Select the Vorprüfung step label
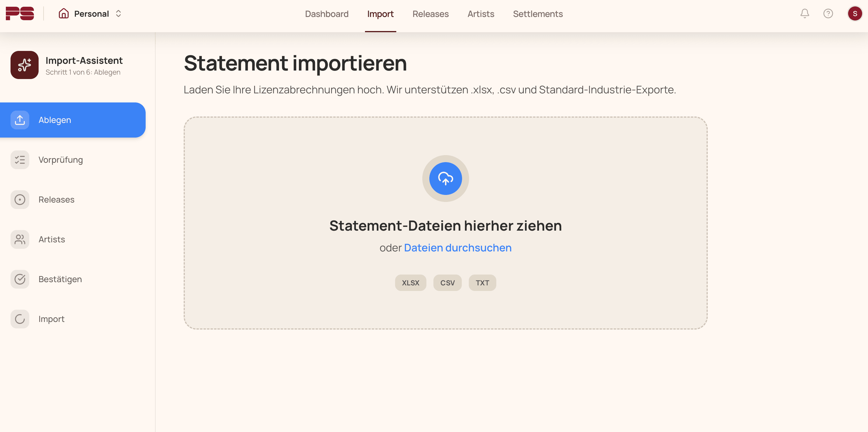The height and width of the screenshot is (432, 868). (61, 160)
